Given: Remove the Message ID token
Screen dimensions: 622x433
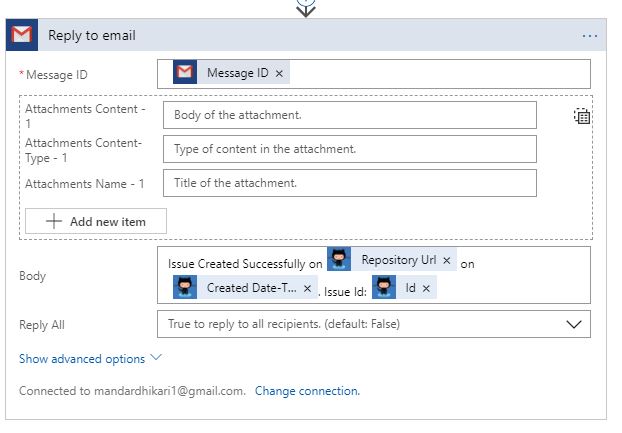Looking at the screenshot, I should pyautogui.click(x=279, y=73).
